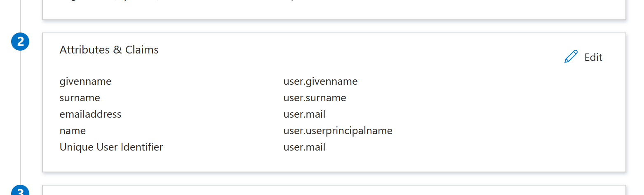The height and width of the screenshot is (195, 644).
Task: Click the Attributes & Claims heading
Action: tap(109, 50)
